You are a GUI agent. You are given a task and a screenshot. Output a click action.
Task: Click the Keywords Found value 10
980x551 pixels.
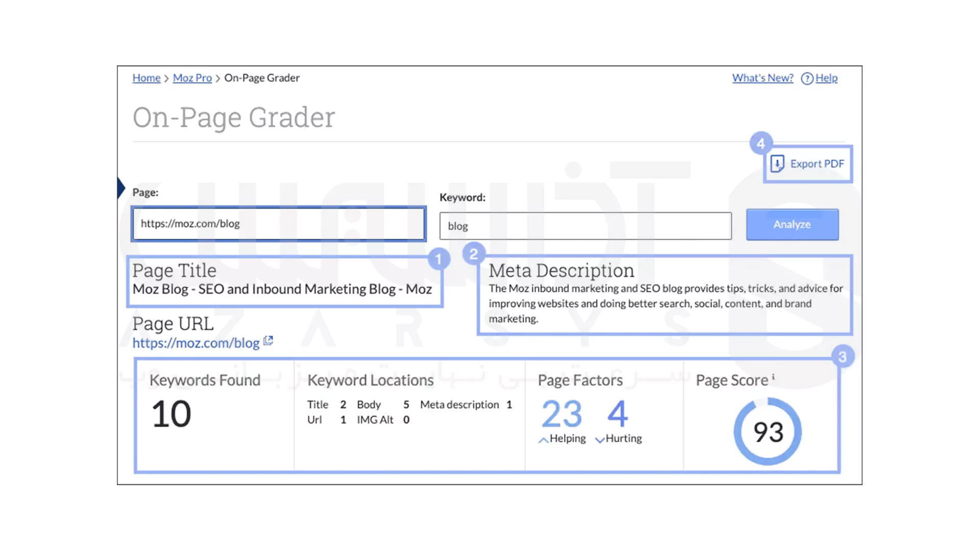click(x=171, y=414)
